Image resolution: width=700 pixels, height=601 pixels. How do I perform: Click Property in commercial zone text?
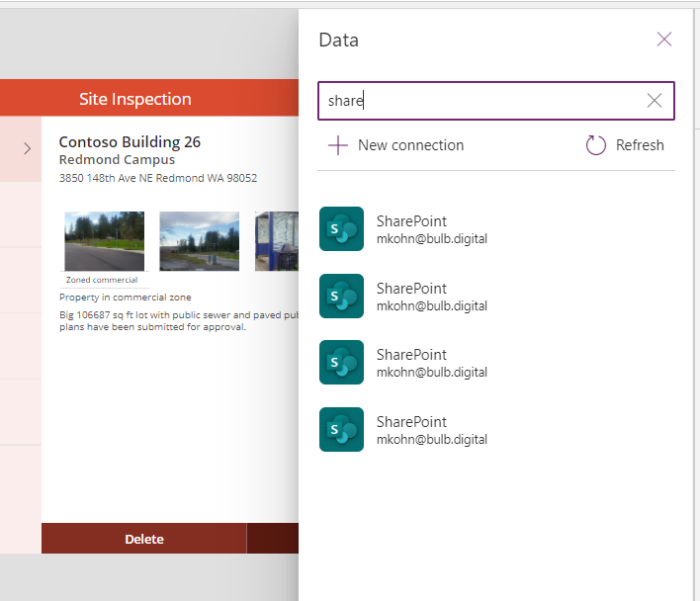tap(125, 298)
